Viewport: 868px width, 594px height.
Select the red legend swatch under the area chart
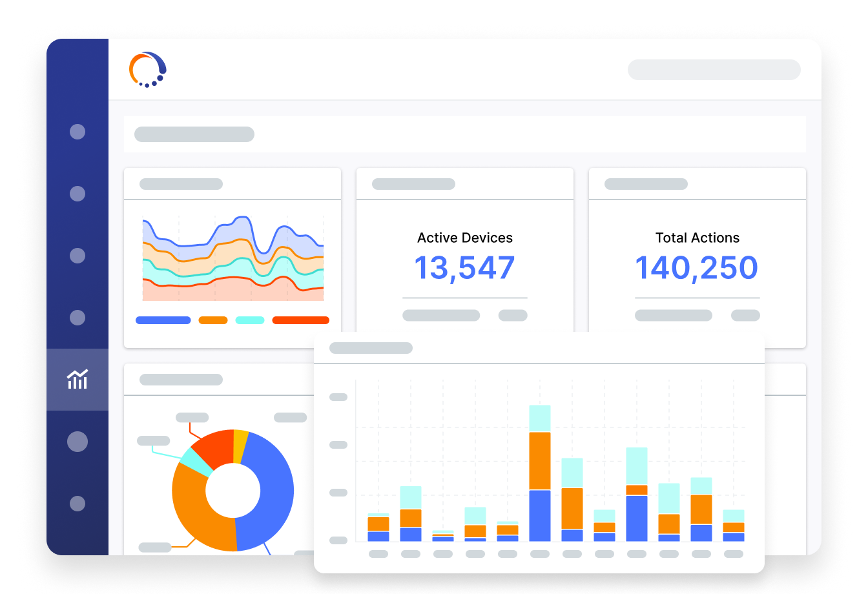300,320
